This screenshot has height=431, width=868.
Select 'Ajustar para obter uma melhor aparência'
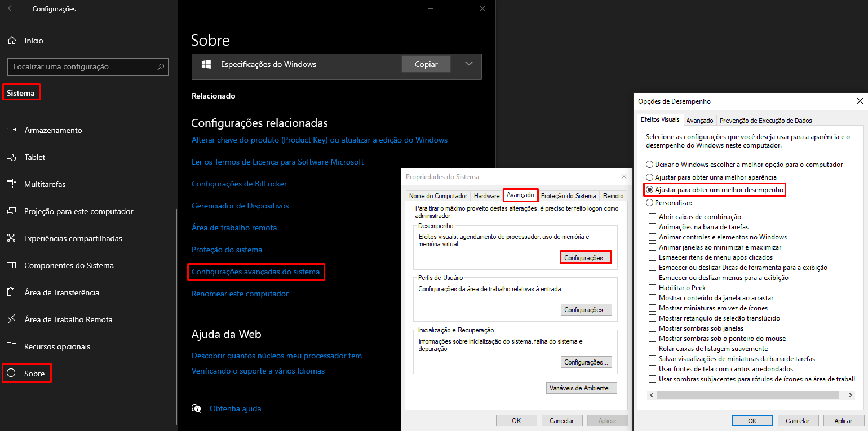tap(711, 177)
